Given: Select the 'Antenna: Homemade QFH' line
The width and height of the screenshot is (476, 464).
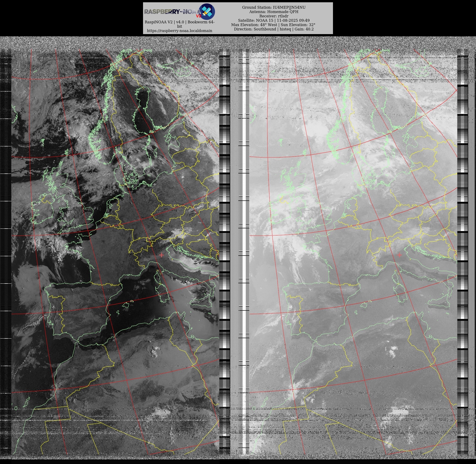Looking at the screenshot, I should click(x=273, y=12).
